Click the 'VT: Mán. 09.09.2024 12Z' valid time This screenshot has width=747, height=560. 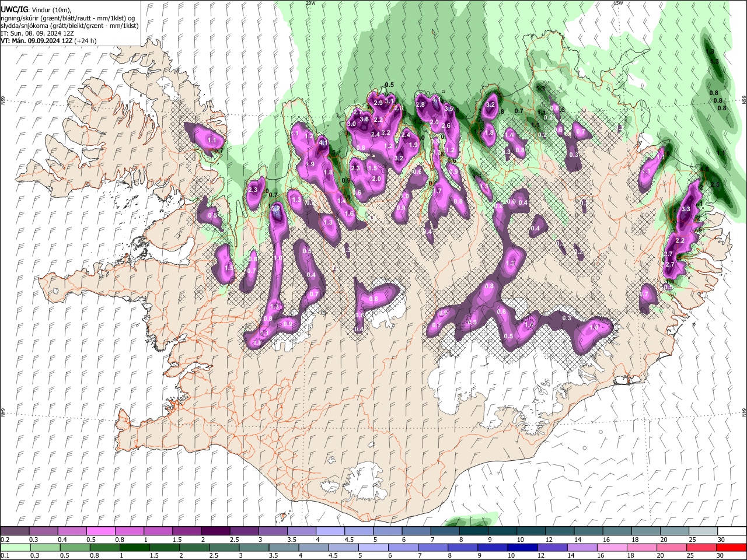(36, 41)
